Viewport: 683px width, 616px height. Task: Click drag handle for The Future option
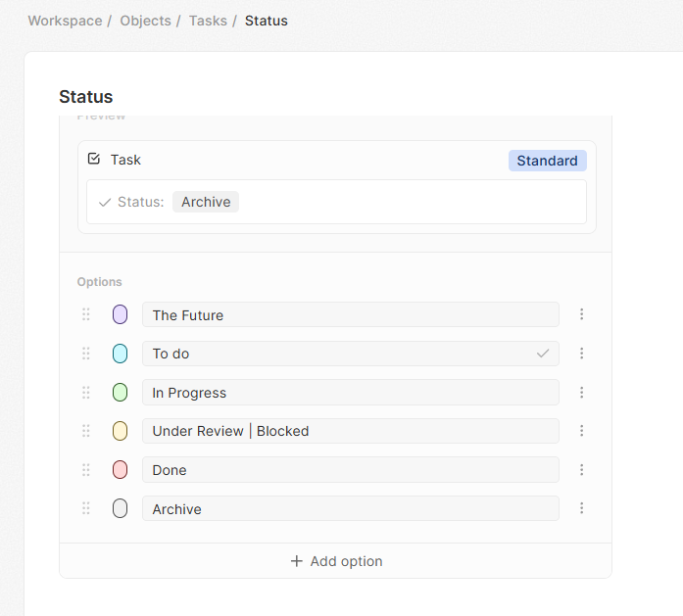[86, 314]
